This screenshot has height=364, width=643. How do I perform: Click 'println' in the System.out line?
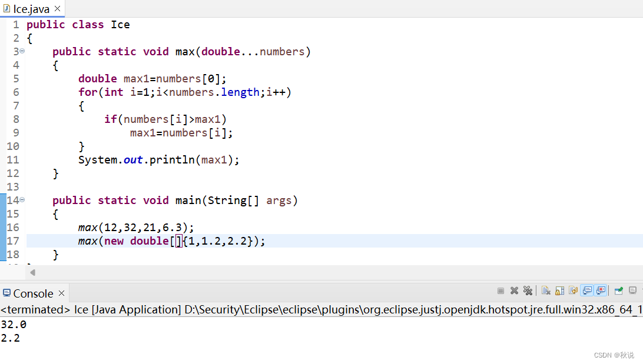tap(172, 160)
